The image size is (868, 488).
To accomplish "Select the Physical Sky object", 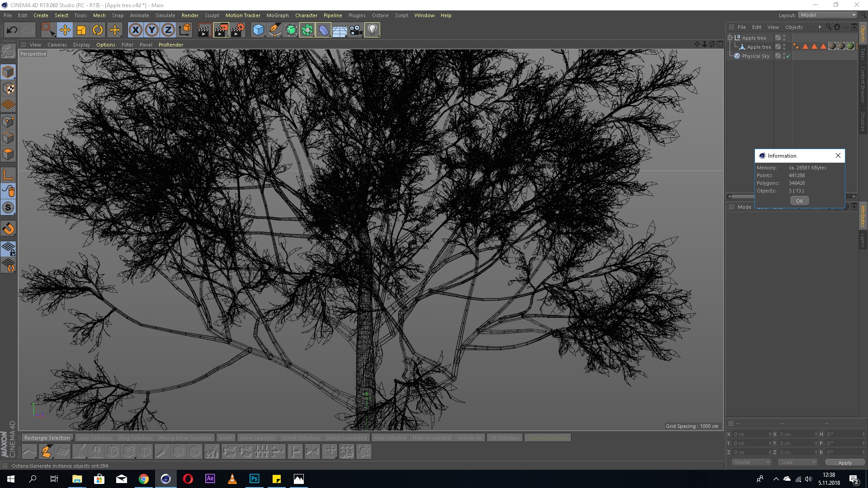I will click(755, 56).
